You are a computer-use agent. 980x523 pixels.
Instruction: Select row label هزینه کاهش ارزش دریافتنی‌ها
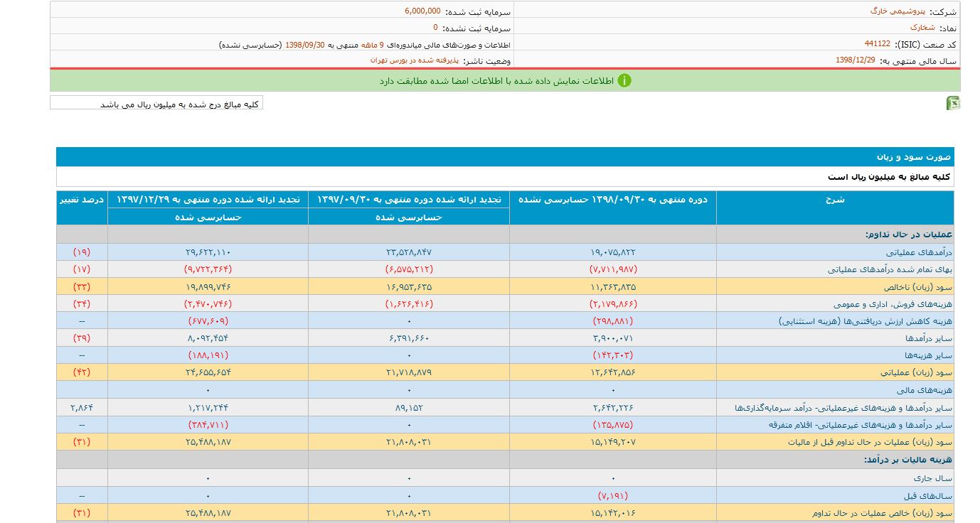point(866,321)
